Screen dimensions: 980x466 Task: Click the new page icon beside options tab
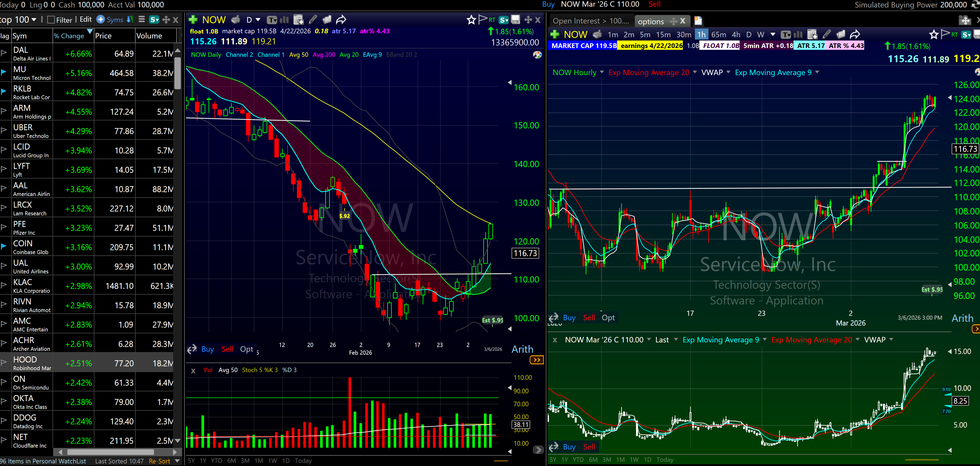click(698, 21)
